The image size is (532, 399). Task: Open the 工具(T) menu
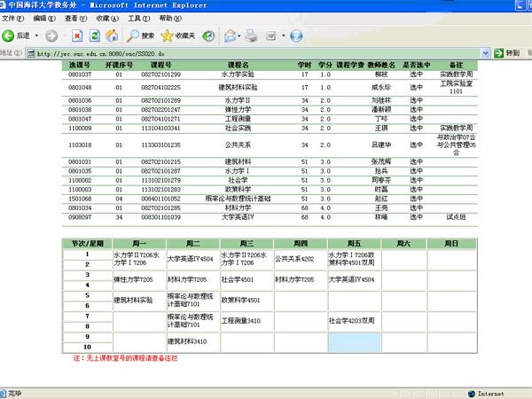pyautogui.click(x=137, y=18)
